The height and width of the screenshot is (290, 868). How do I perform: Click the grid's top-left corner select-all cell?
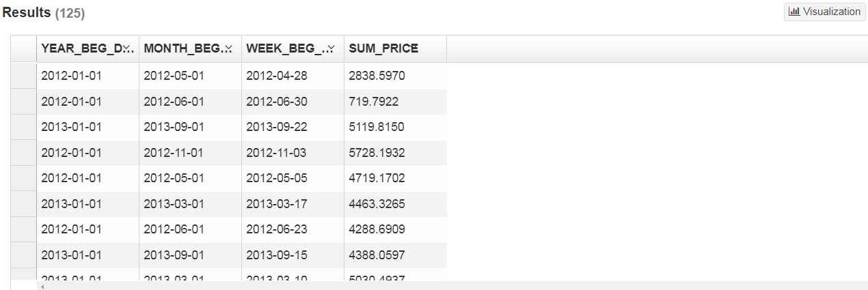(23, 49)
